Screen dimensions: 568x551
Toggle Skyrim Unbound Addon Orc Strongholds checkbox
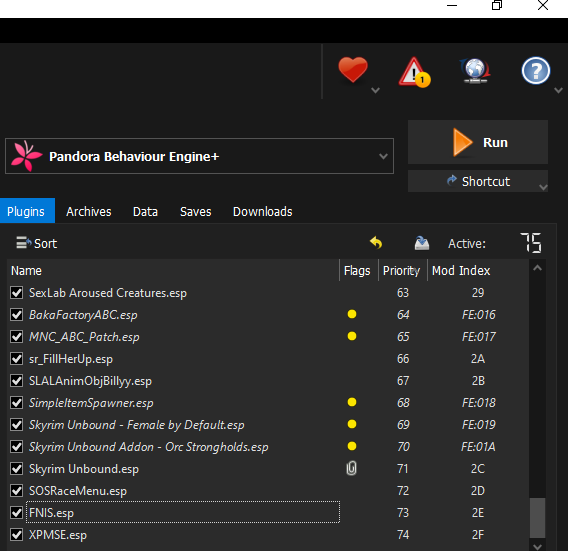[x=17, y=447]
